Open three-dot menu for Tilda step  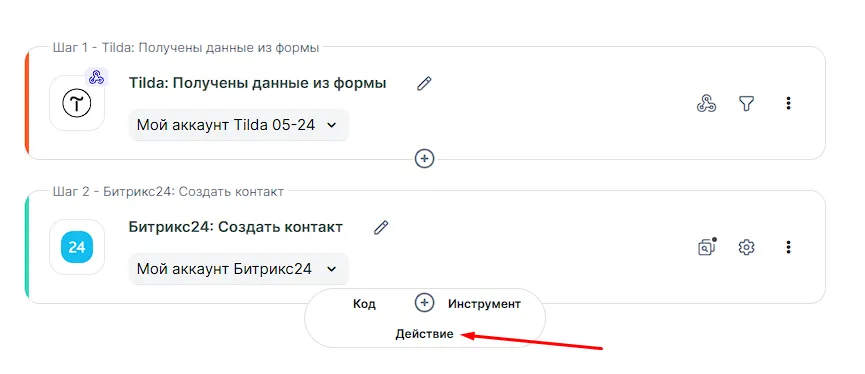coord(789,103)
